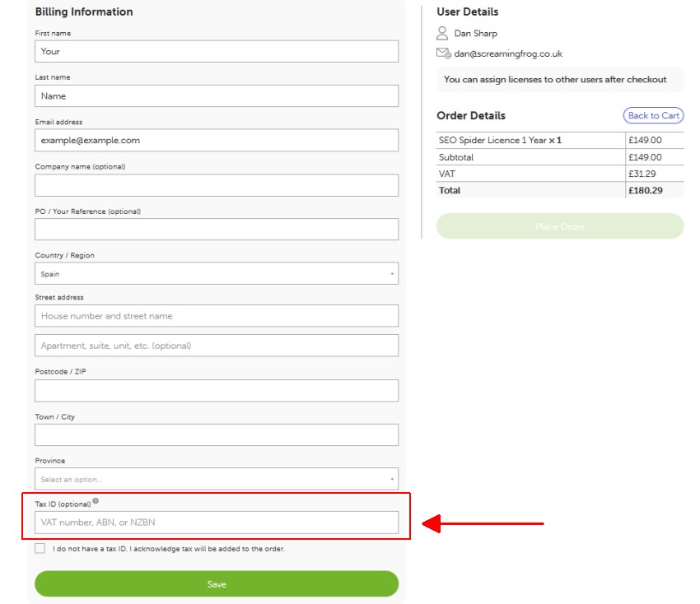Click the Company name optional field

tap(216, 185)
